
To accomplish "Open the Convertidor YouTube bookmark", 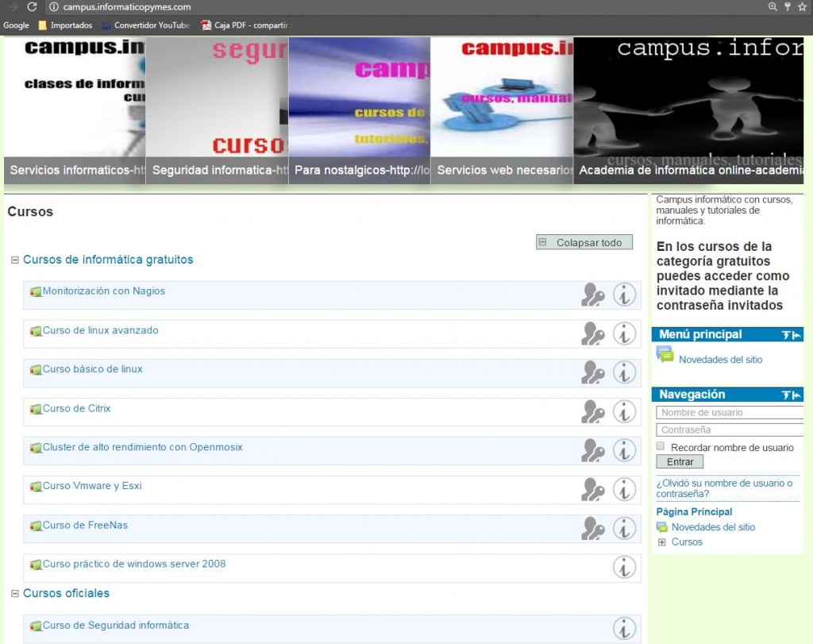I will [x=146, y=25].
